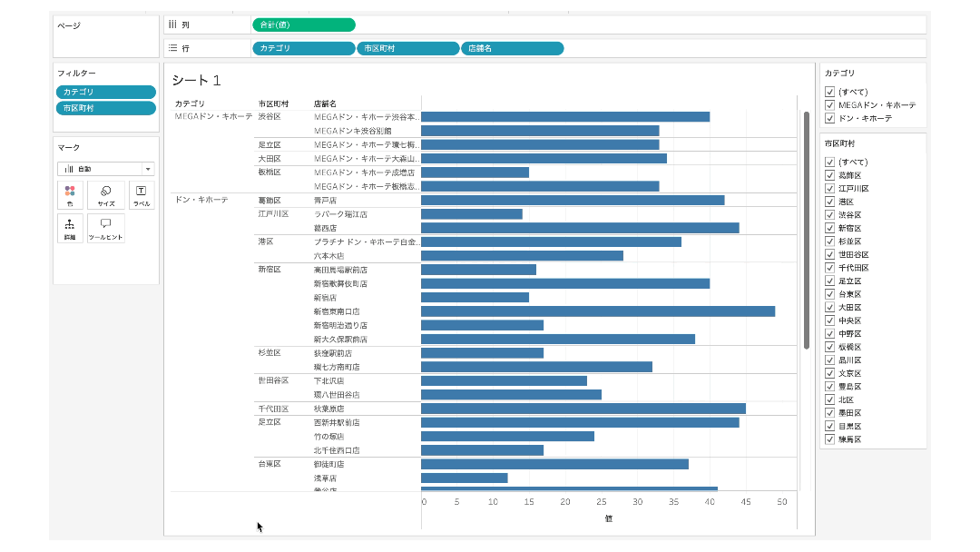Click the 竹の塚店 row label
Screen dimensions: 980x552
(x=328, y=437)
